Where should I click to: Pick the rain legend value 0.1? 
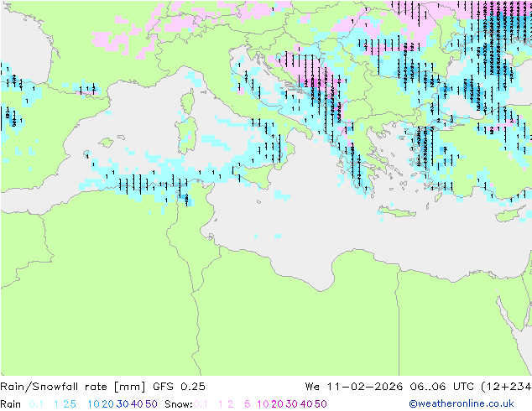[x=36, y=404]
